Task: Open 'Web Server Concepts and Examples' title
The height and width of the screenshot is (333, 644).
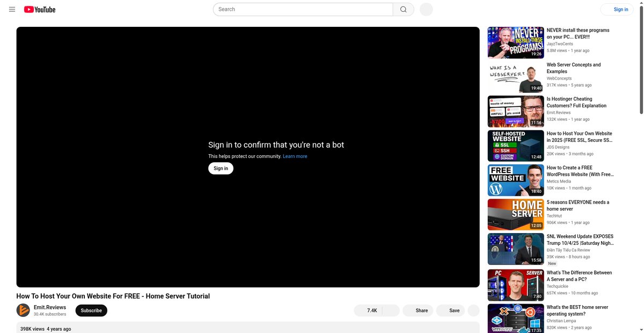Action: point(574,68)
